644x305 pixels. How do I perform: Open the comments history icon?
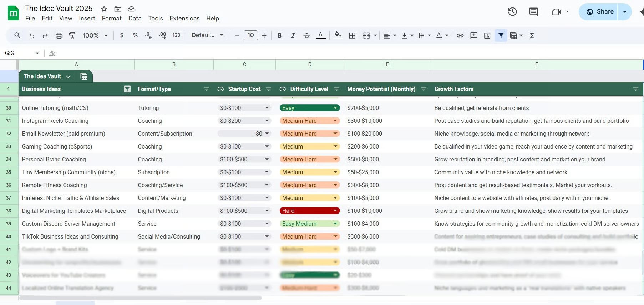pyautogui.click(x=533, y=12)
